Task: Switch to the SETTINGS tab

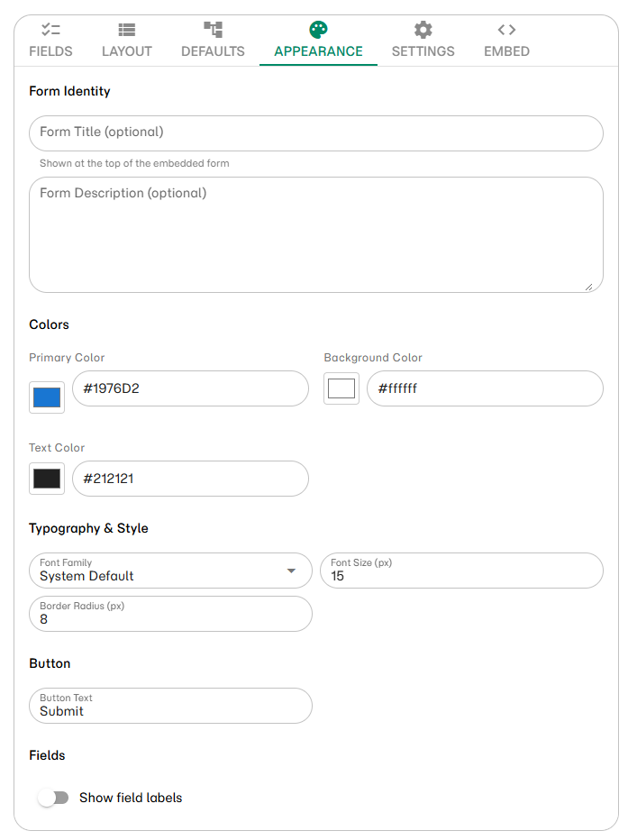Action: coord(423,40)
